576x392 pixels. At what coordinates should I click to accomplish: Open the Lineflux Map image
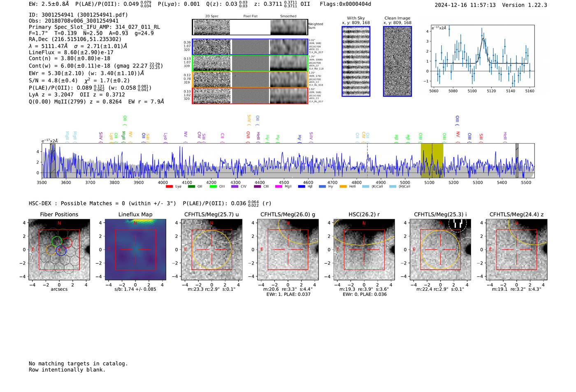pyautogui.click(x=135, y=249)
